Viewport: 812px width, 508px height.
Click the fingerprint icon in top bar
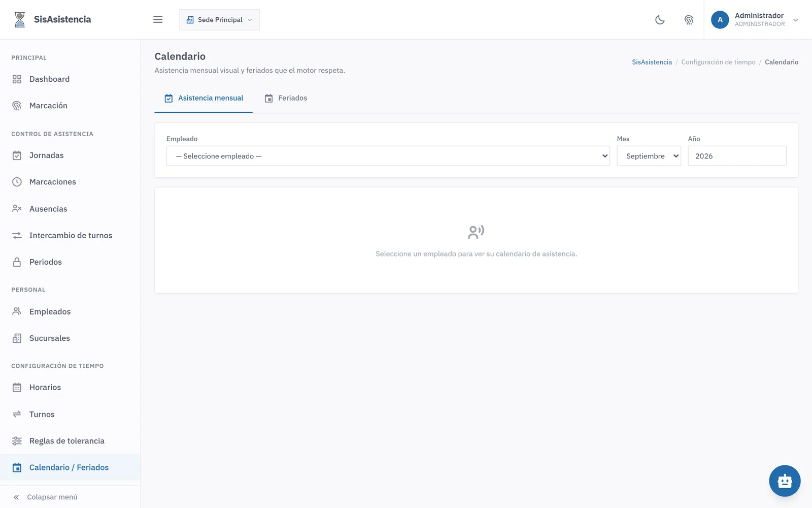pyautogui.click(x=689, y=20)
